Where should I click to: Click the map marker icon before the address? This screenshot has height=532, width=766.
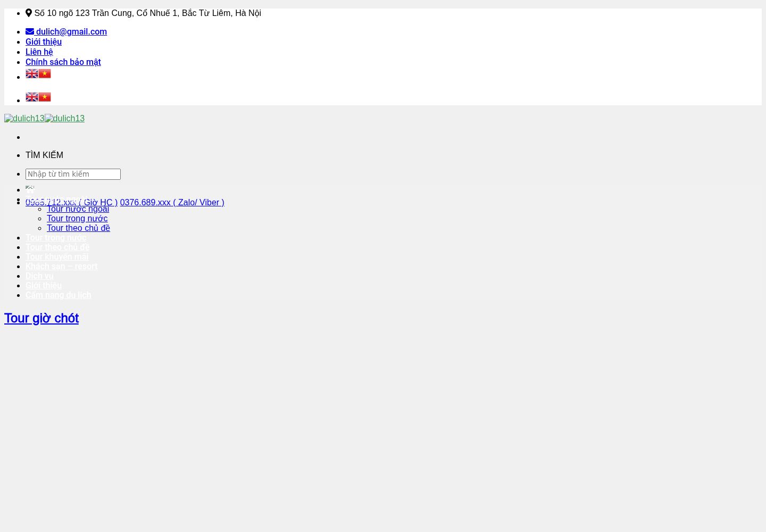[29, 13]
